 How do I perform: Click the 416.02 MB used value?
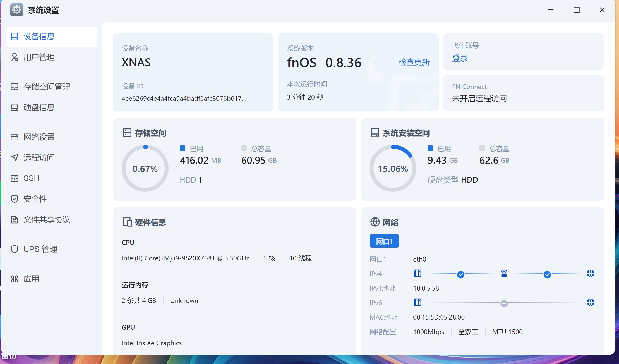click(x=200, y=161)
